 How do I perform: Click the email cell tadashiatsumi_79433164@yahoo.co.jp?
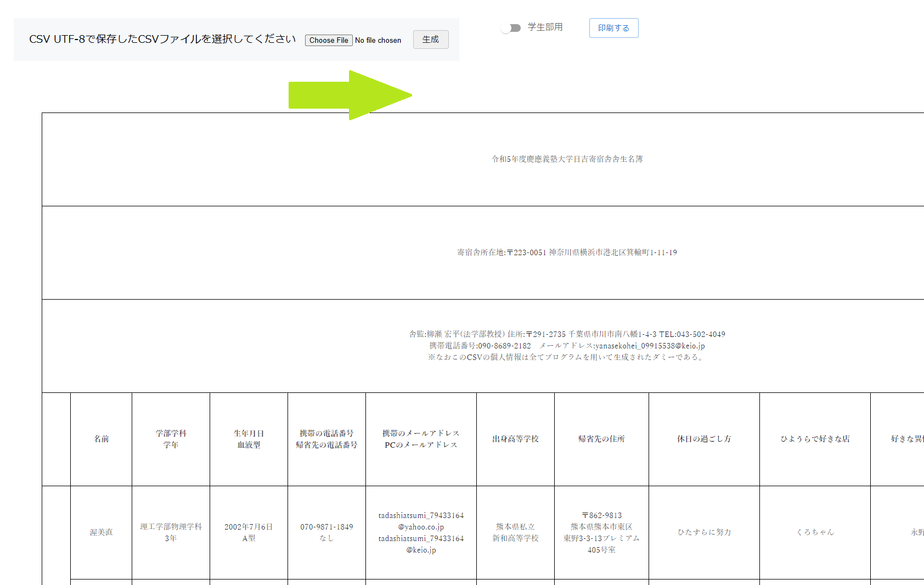tap(421, 532)
